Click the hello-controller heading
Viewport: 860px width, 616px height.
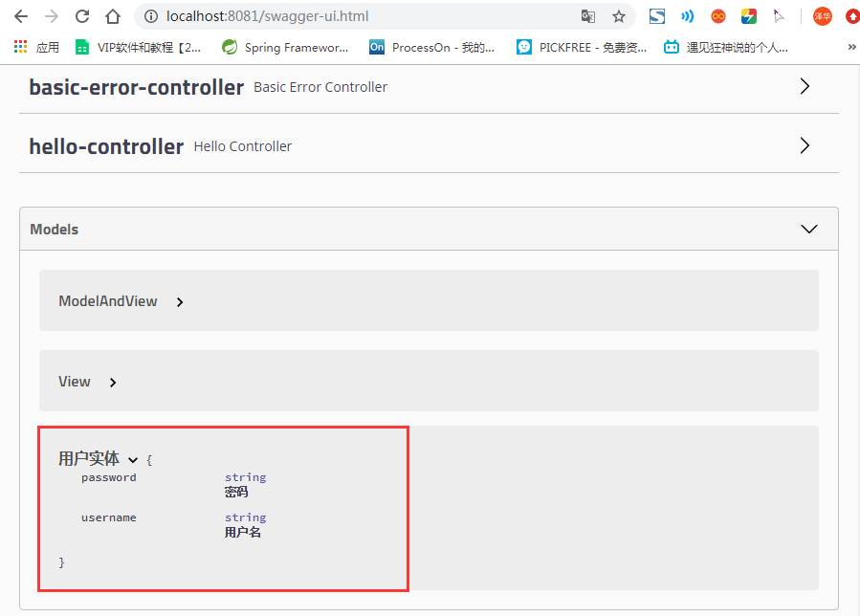(106, 146)
